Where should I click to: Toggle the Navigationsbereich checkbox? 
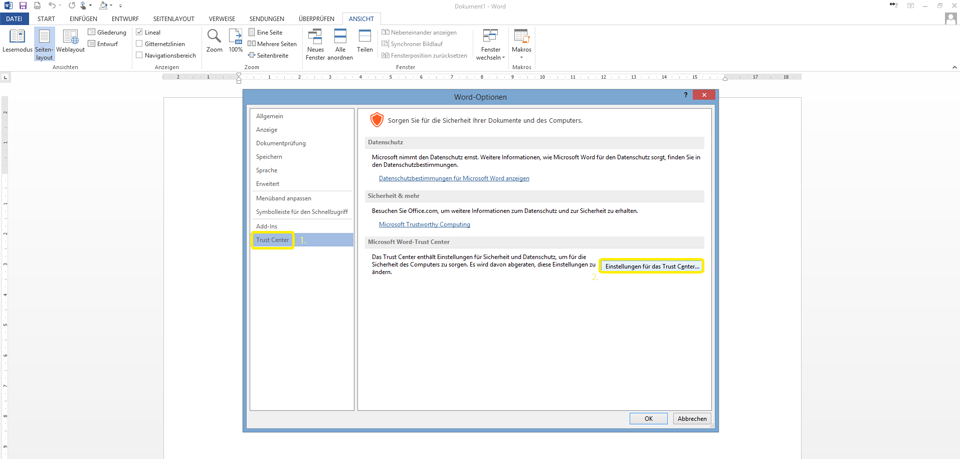(139, 56)
